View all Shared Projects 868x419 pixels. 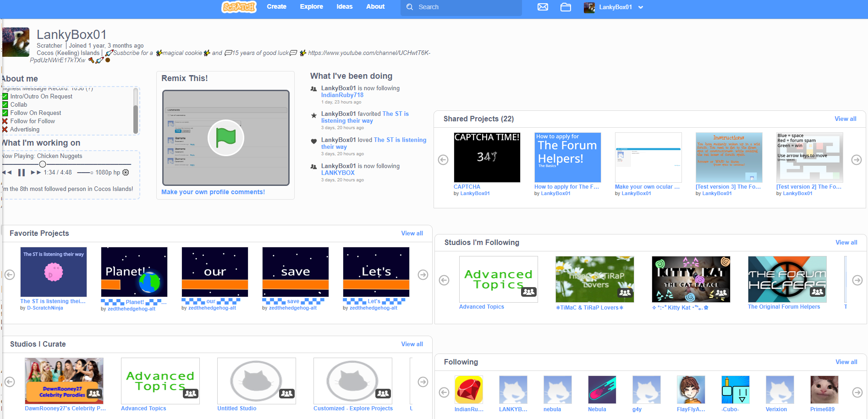pos(845,119)
